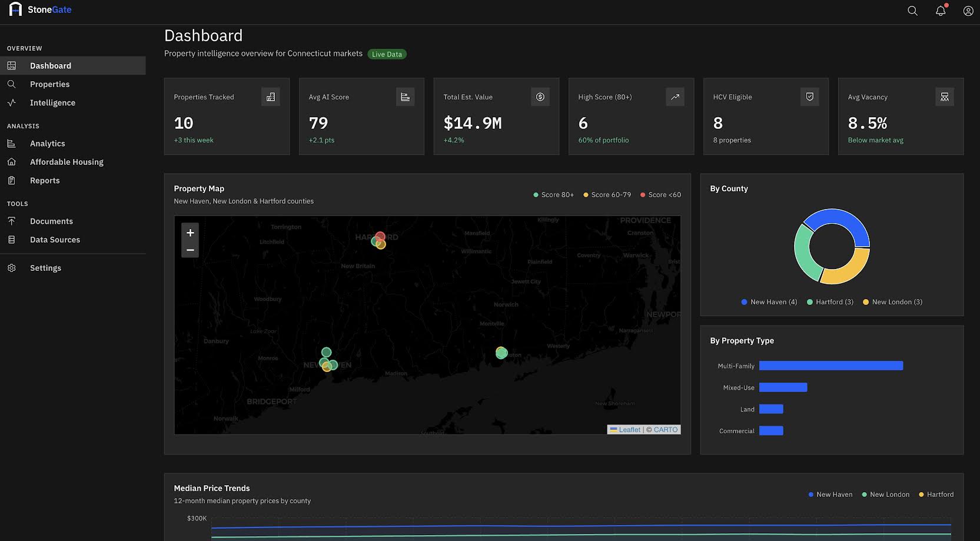Click the Avg AI Score chart icon
Screen dimensions: 980x541
click(x=405, y=97)
